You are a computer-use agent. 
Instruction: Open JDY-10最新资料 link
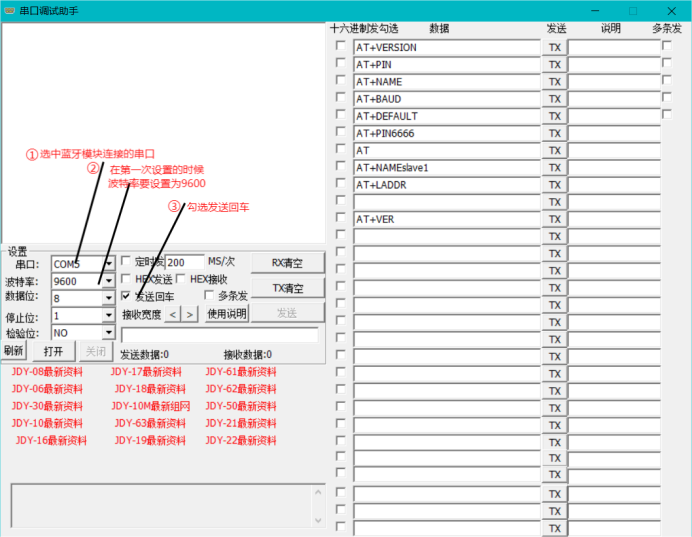click(47, 423)
